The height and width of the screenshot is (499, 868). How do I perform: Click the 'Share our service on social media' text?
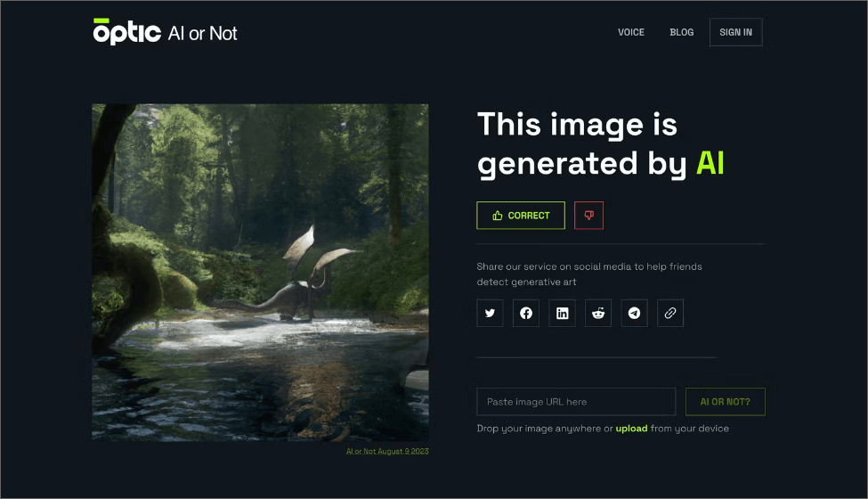coord(589,274)
